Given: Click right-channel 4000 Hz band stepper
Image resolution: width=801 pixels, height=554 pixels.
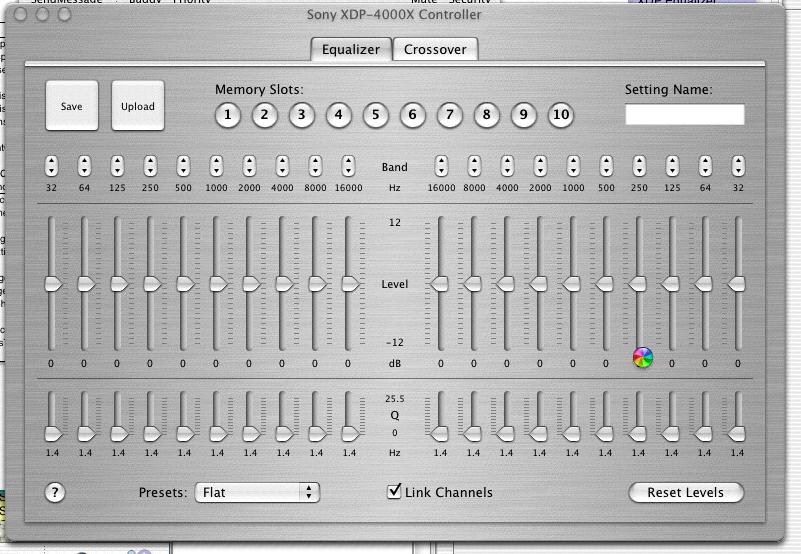Looking at the screenshot, I should click(507, 166).
